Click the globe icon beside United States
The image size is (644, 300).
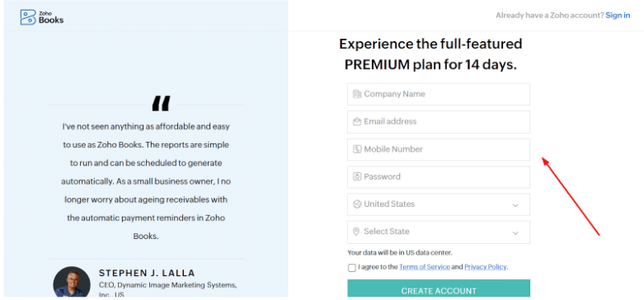click(357, 204)
